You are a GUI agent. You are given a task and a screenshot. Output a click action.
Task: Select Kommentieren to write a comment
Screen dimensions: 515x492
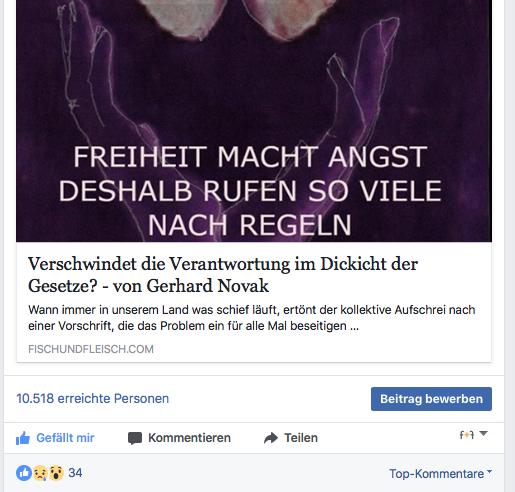click(179, 438)
